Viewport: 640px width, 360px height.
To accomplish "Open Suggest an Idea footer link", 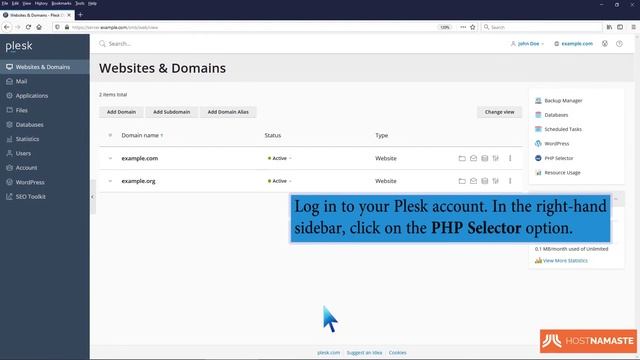I will click(x=364, y=353).
